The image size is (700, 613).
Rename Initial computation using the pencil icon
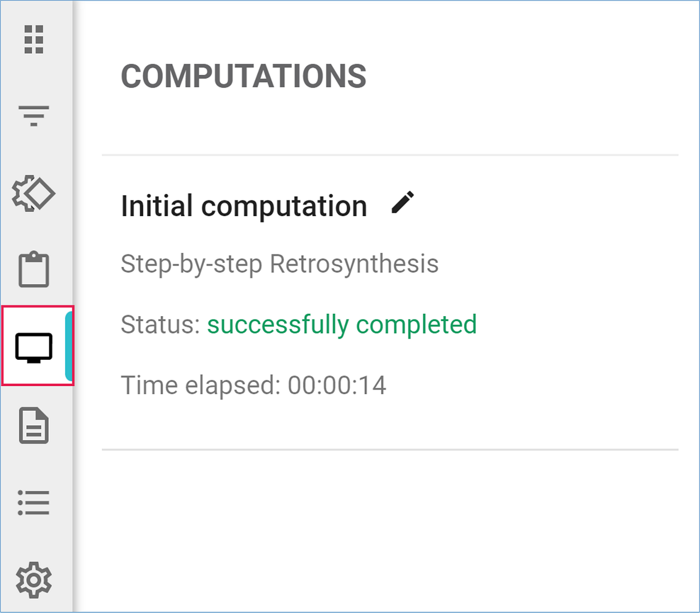point(403,203)
